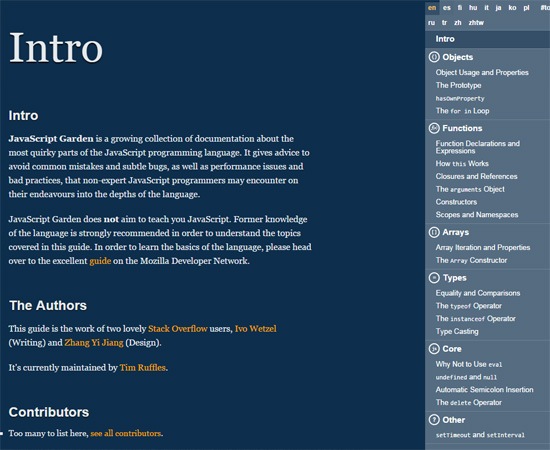Follow the 'guide' link to Mozilla
550x450 pixels.
(x=100, y=261)
